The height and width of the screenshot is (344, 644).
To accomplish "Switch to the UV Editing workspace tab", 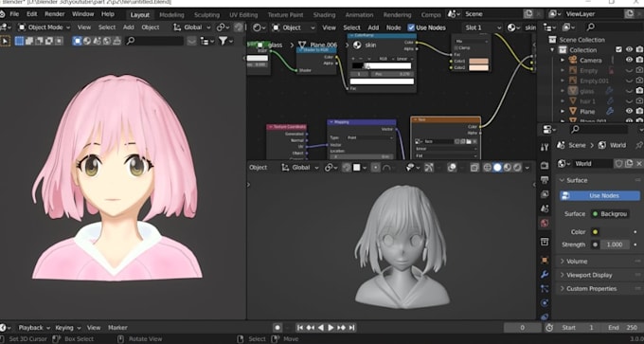I will pyautogui.click(x=243, y=15).
